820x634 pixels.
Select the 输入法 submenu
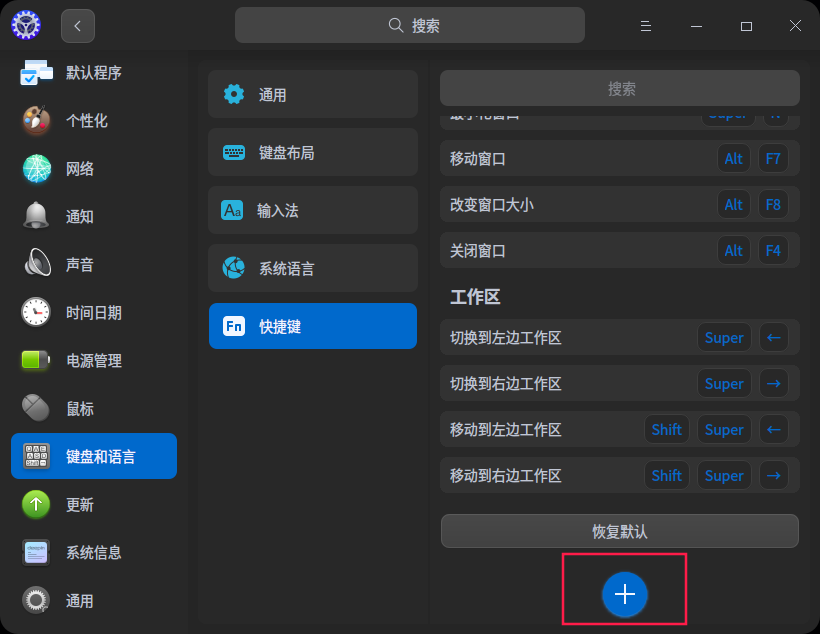point(313,210)
